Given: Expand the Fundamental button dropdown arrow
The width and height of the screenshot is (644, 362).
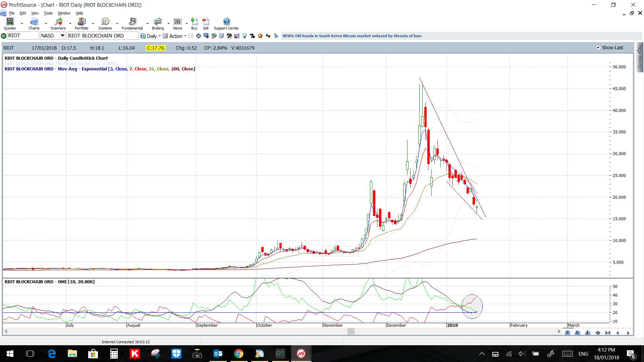Looking at the screenshot, I should coord(147,23).
